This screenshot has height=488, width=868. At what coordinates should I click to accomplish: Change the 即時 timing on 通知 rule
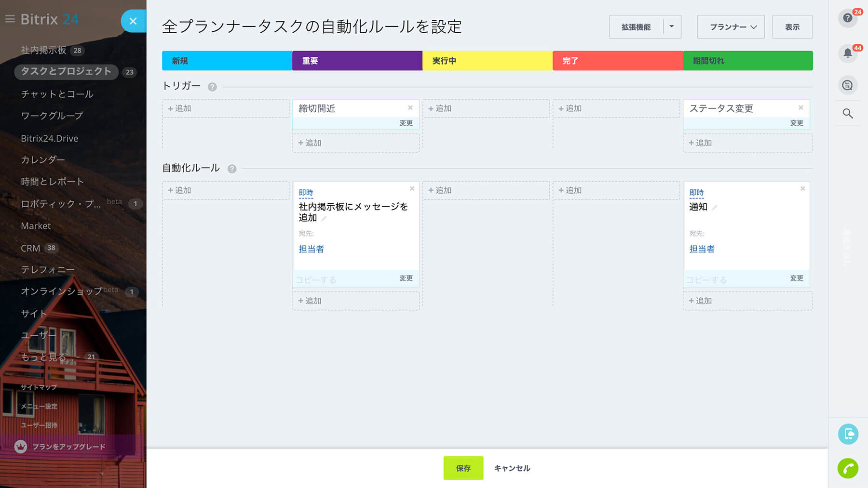coord(696,193)
